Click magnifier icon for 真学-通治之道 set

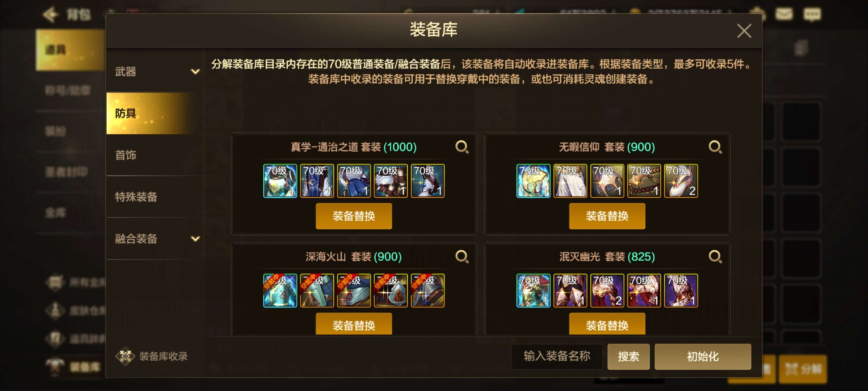point(462,147)
